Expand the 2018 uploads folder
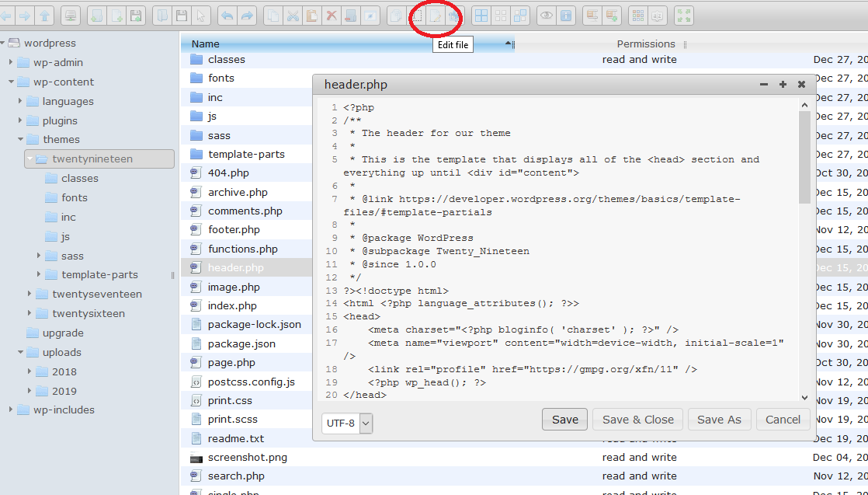The width and height of the screenshot is (868, 495). coord(30,371)
